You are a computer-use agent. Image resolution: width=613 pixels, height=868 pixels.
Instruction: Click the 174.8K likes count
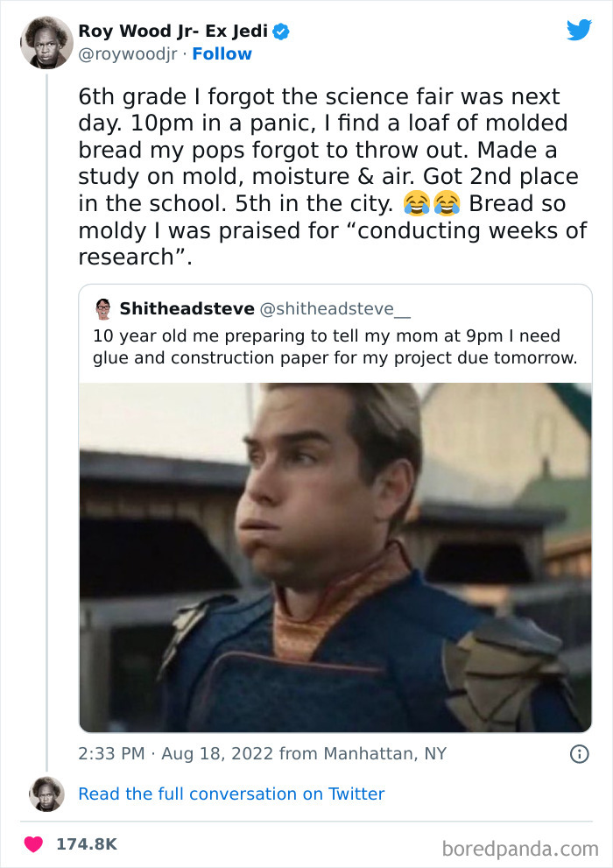click(87, 844)
